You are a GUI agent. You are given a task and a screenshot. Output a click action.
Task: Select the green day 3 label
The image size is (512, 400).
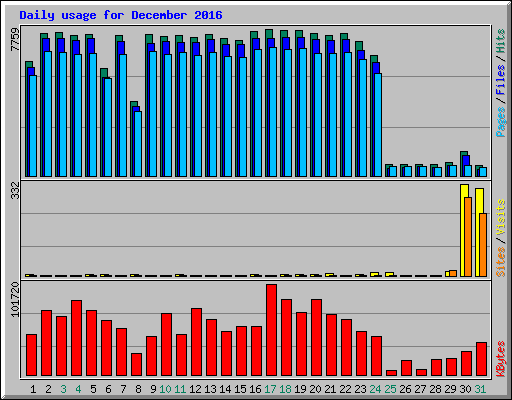pyautogui.click(x=63, y=389)
